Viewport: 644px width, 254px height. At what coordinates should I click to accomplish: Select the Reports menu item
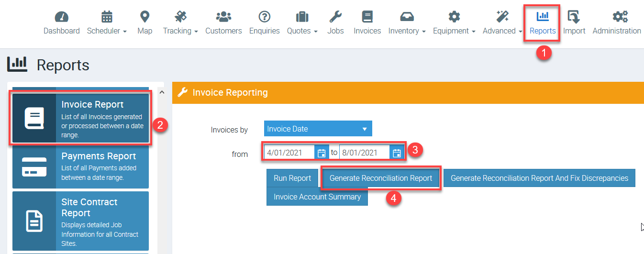[x=543, y=23]
